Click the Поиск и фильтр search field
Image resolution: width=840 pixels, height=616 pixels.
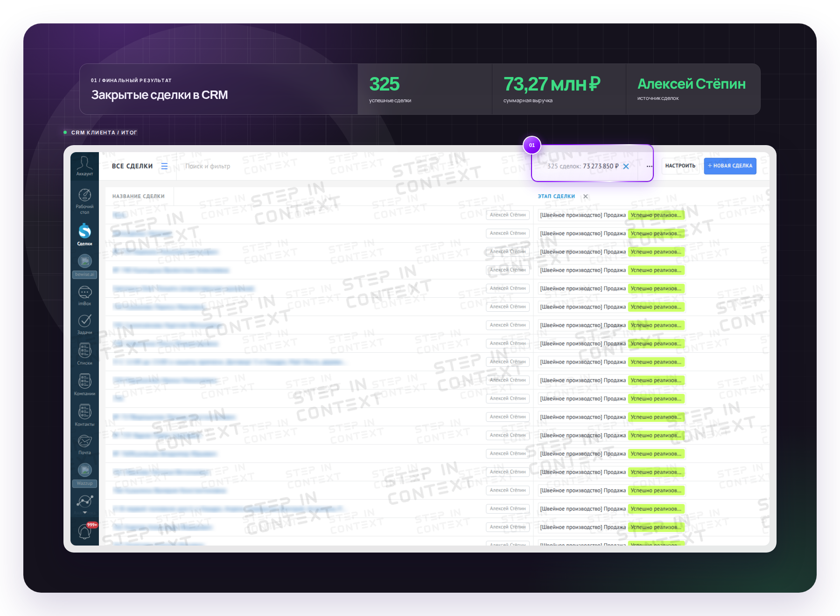208,166
